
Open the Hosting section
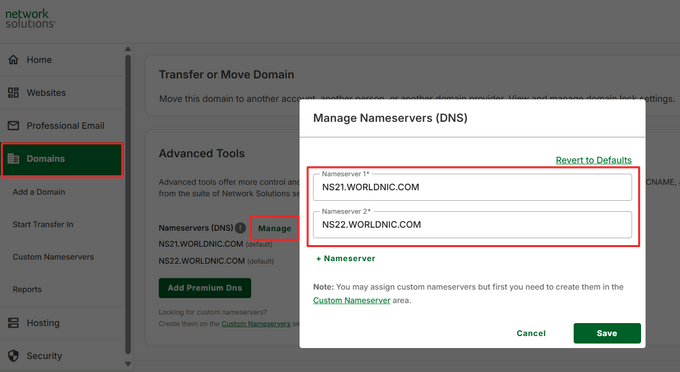pyautogui.click(x=62, y=323)
